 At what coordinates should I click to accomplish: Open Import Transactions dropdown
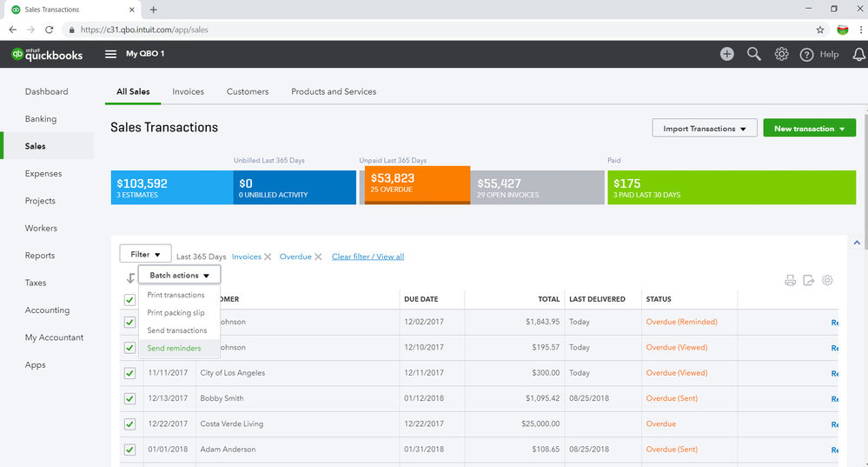[x=704, y=129]
